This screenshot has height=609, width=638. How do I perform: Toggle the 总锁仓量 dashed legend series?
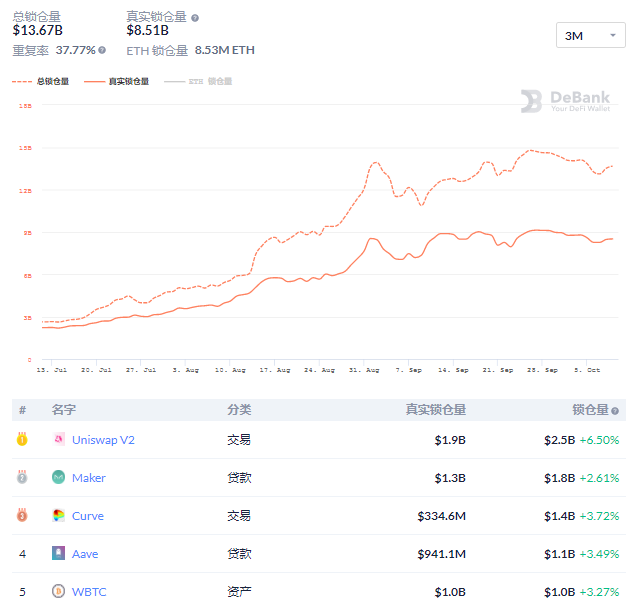tap(41, 81)
